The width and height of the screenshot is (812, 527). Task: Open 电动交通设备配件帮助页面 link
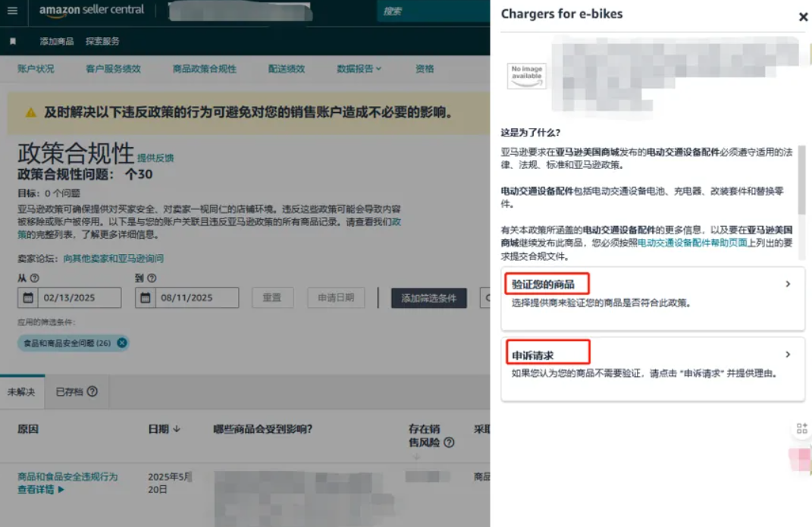[x=692, y=243]
